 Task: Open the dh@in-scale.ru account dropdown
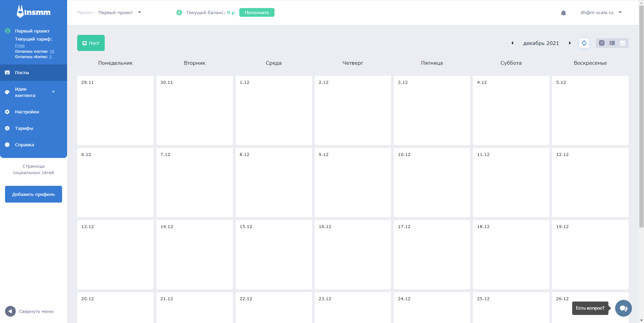(x=601, y=12)
